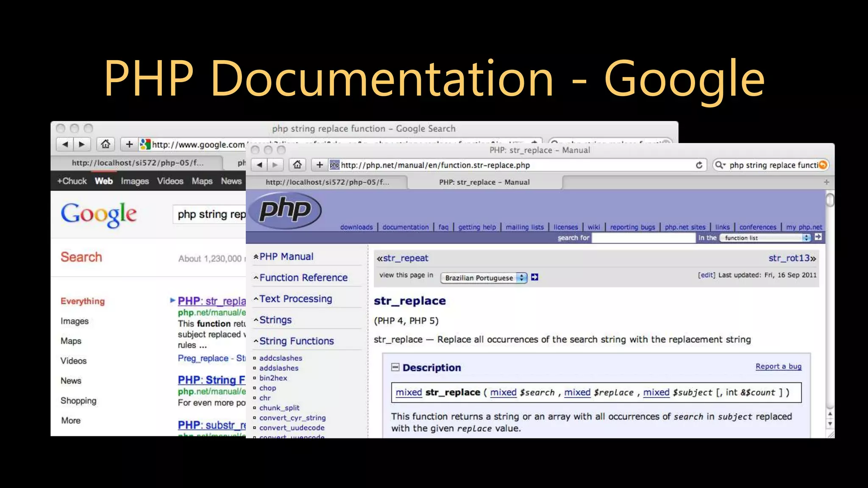Open Maps in the Google top bar
Screen dimensions: 868x488
(202, 181)
